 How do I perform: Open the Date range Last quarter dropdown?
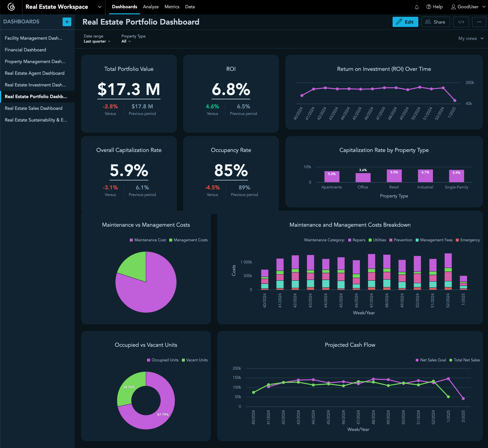(97, 41)
